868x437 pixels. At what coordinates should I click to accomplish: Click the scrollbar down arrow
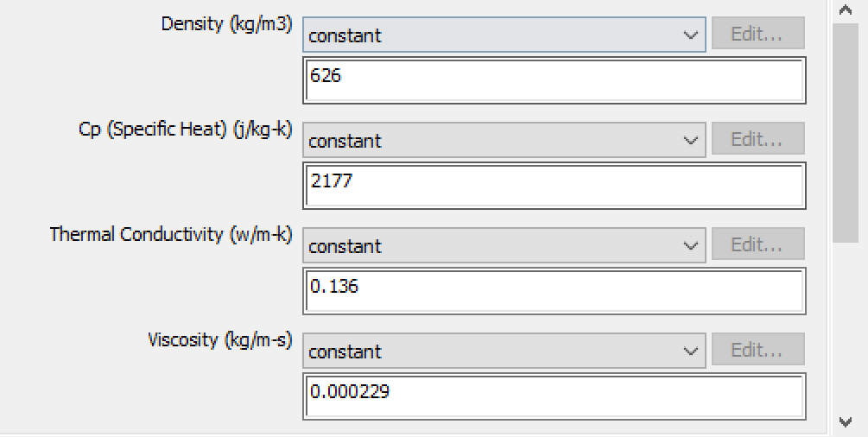pyautogui.click(x=845, y=421)
